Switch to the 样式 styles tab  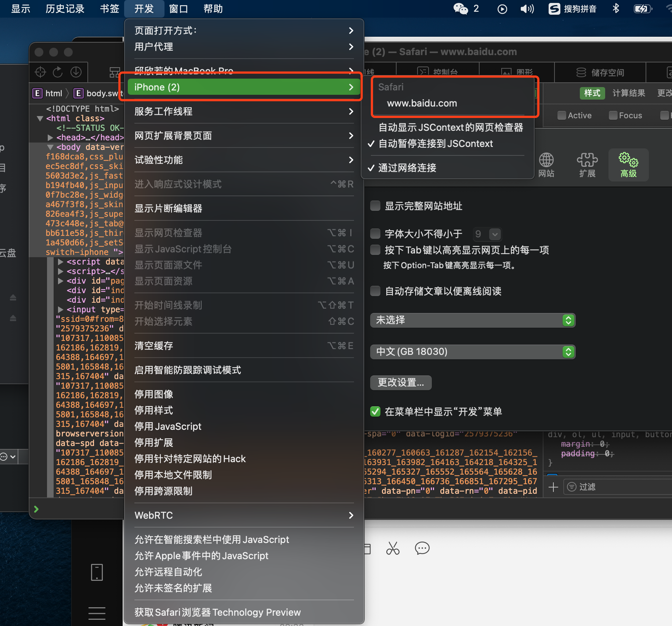(592, 93)
